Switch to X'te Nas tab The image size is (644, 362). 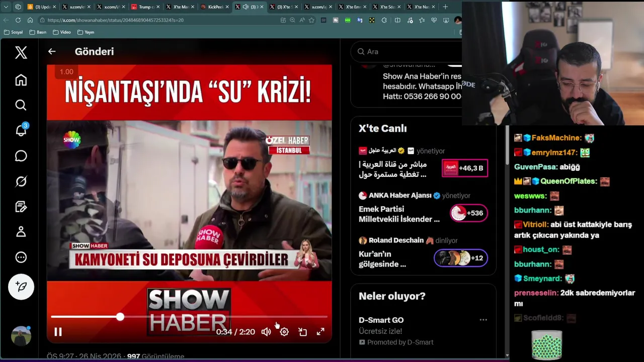point(422,7)
